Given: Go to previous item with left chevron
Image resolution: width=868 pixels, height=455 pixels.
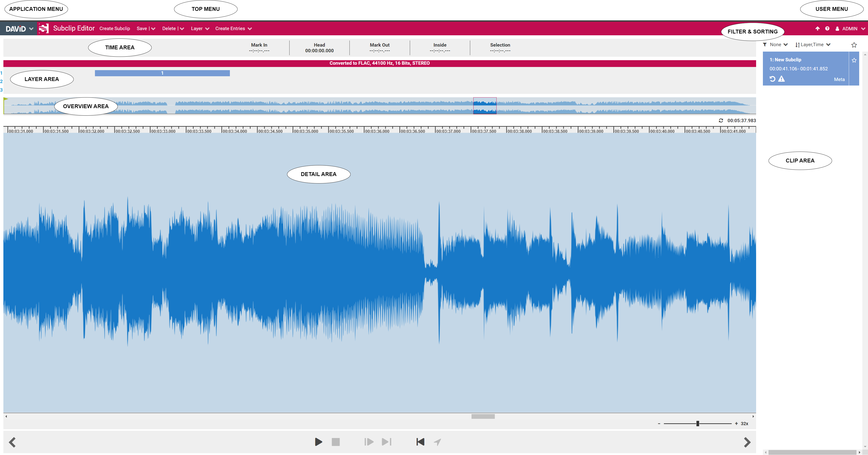Looking at the screenshot, I should pos(12,442).
